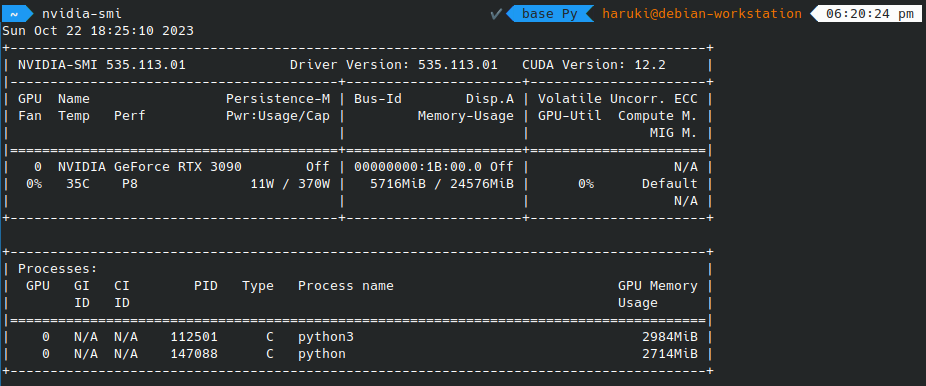Click the 'Disp.A' column header
Viewport: 926px width, 386px height.
click(x=489, y=99)
